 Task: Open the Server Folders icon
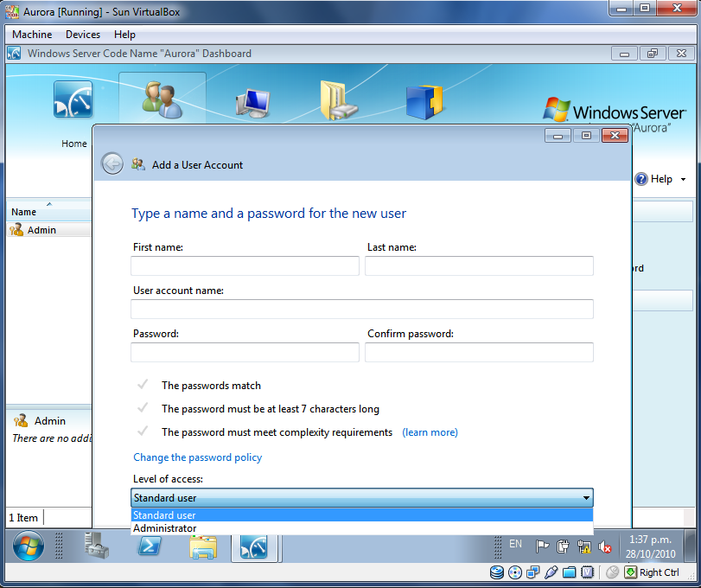(338, 100)
